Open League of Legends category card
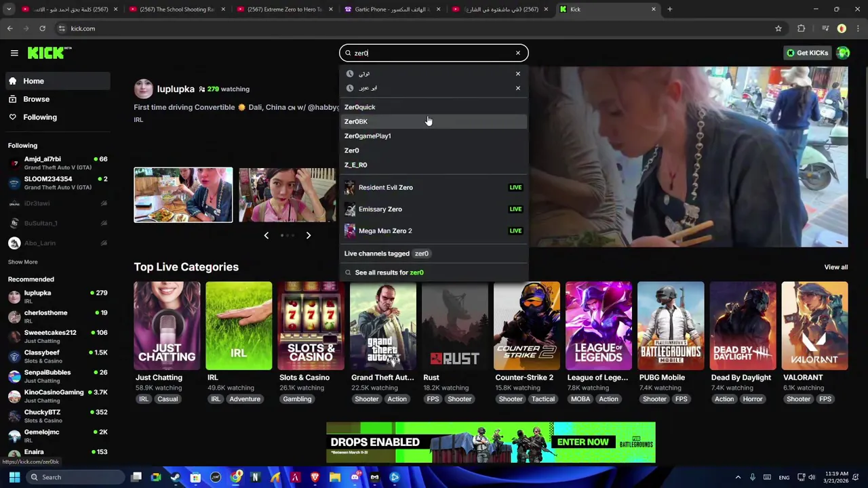The width and height of the screenshot is (868, 488). tap(599, 326)
